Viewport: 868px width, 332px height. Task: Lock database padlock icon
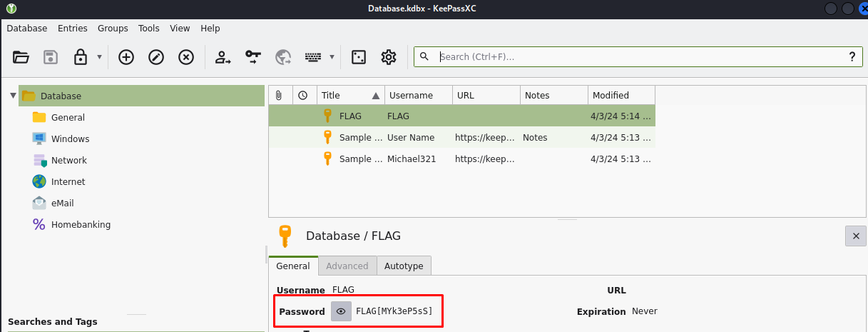(x=81, y=57)
